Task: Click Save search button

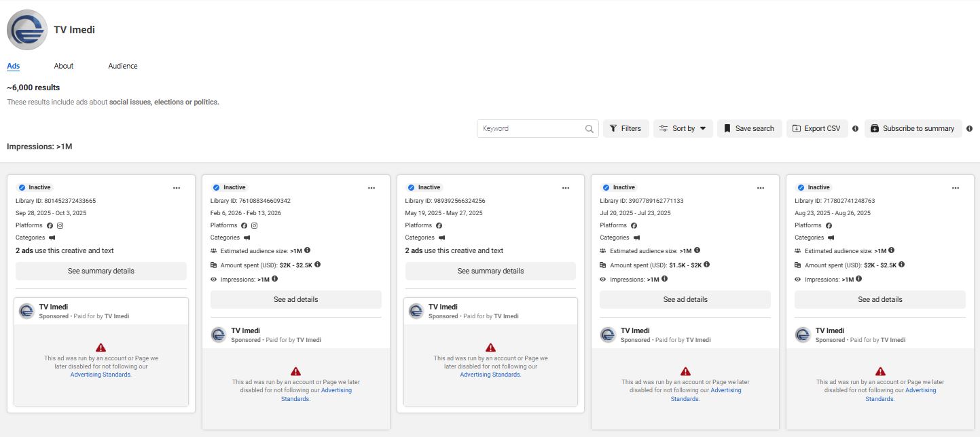Action: point(748,129)
